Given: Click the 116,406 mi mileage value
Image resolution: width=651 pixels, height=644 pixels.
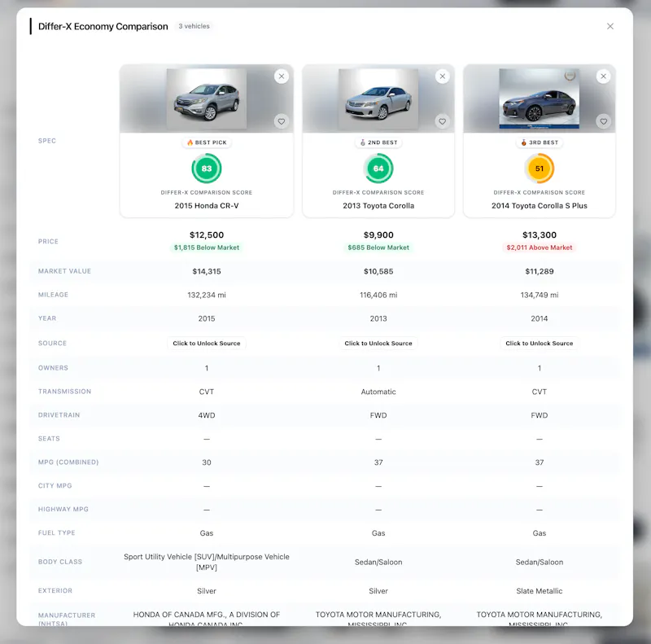Looking at the screenshot, I should coord(378,295).
